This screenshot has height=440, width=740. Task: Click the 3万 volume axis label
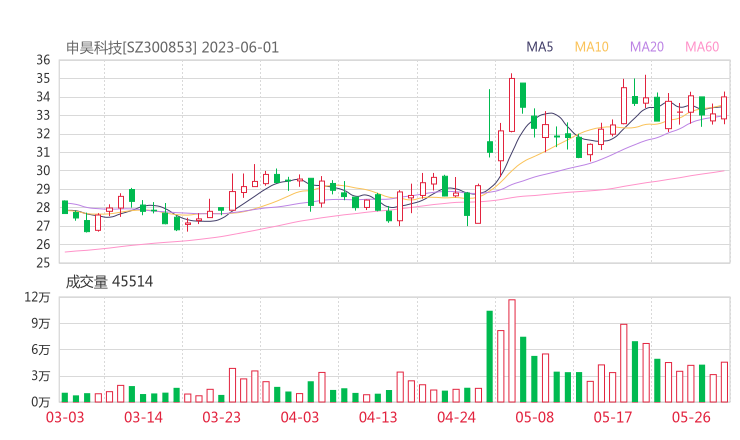point(41,376)
